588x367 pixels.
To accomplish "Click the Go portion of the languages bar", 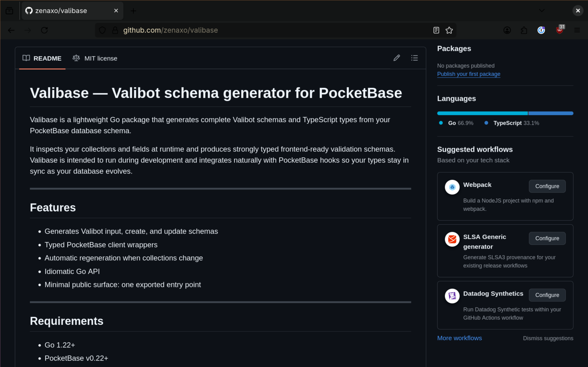I will click(x=482, y=113).
